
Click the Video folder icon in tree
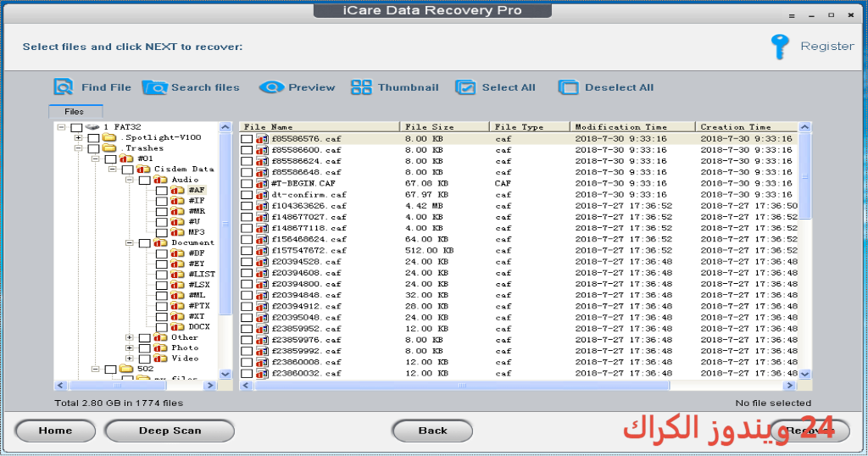tap(160, 358)
